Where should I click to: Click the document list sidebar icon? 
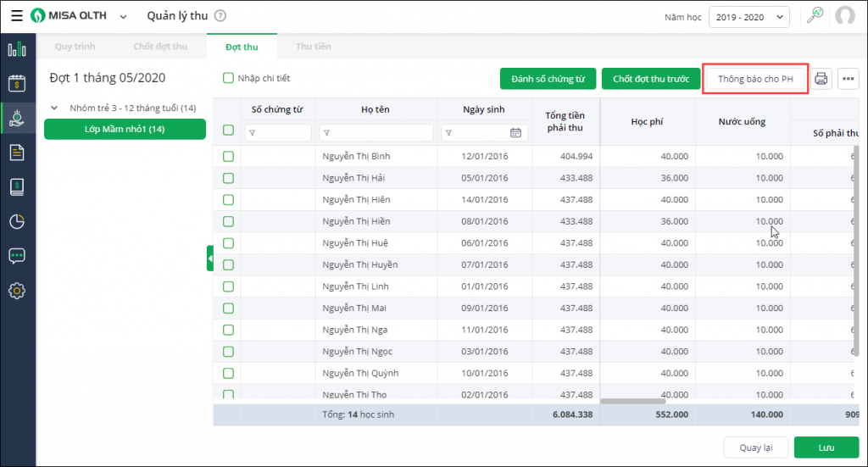pos(16,153)
